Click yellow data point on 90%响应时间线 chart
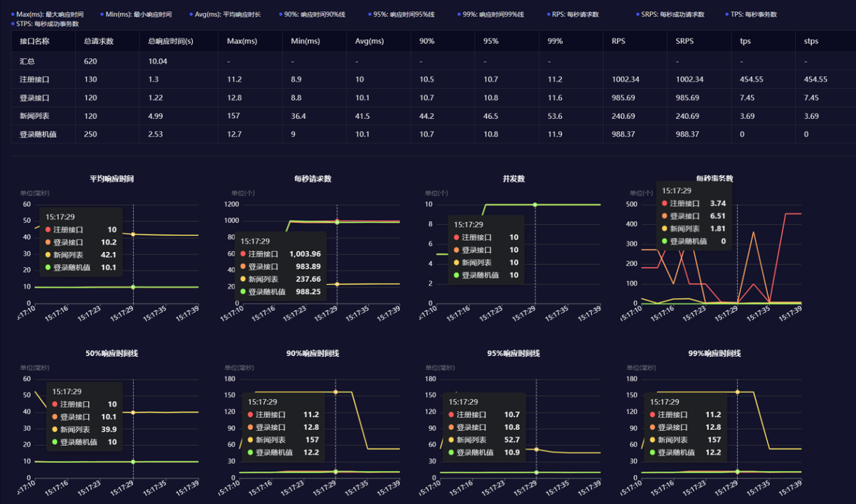Viewport: 856px width, 504px height. tap(336, 392)
